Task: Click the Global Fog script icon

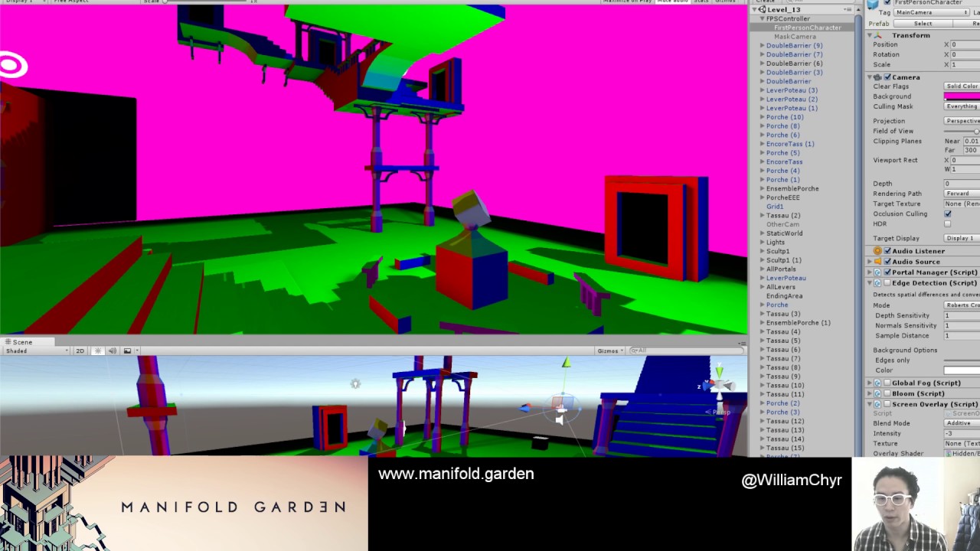Action: click(877, 383)
